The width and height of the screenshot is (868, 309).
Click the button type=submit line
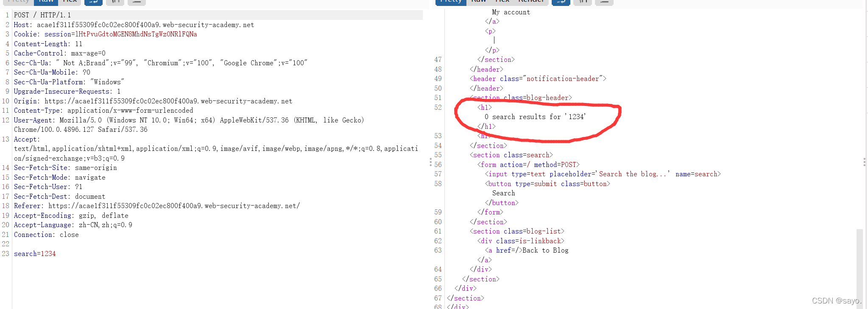(x=547, y=184)
